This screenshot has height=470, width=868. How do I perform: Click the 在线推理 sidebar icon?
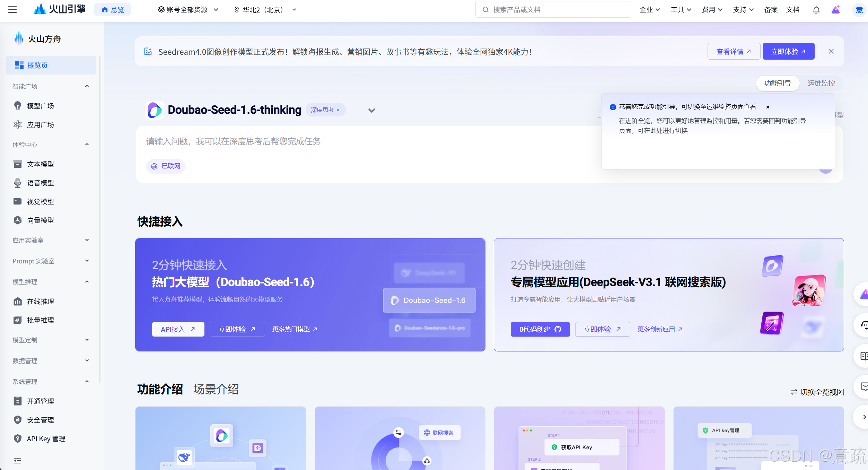click(x=17, y=301)
